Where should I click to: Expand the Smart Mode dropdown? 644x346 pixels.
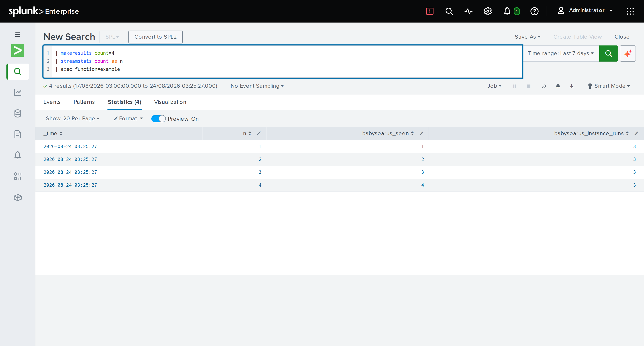(x=609, y=86)
